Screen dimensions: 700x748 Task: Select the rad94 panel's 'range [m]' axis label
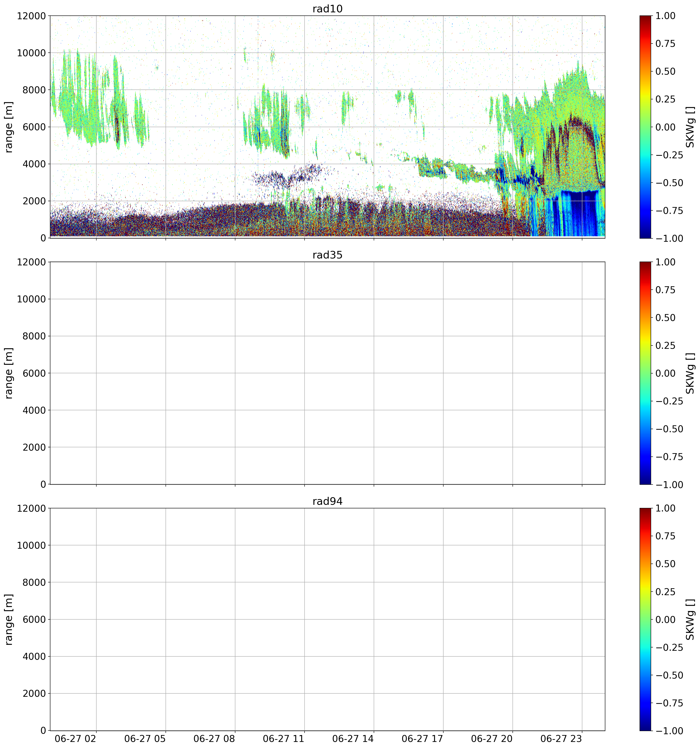point(9,619)
